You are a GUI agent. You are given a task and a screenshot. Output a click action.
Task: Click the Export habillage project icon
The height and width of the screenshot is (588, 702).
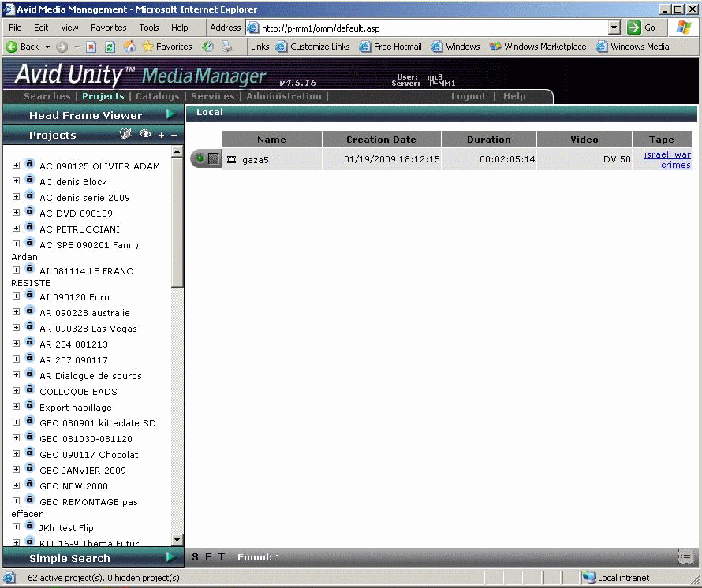pyautogui.click(x=29, y=405)
